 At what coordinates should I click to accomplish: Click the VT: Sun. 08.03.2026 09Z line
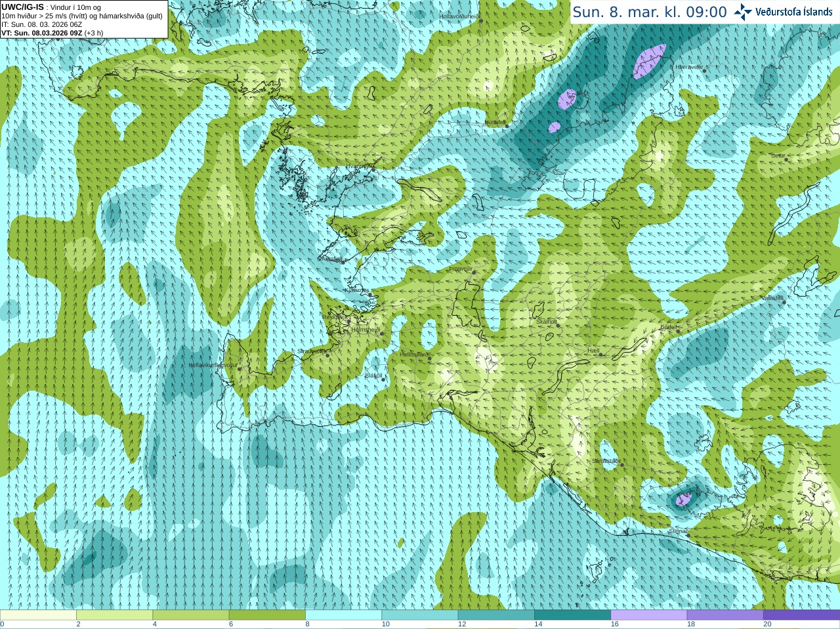(x=52, y=33)
